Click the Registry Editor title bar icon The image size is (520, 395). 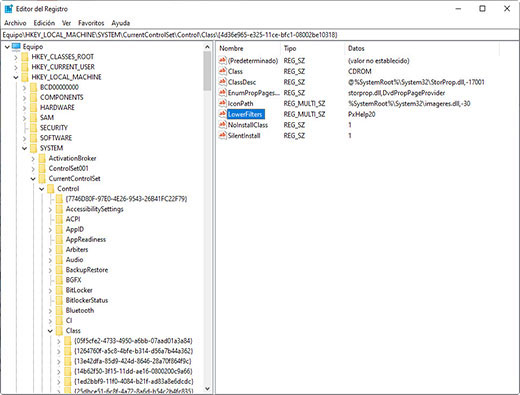(8, 9)
